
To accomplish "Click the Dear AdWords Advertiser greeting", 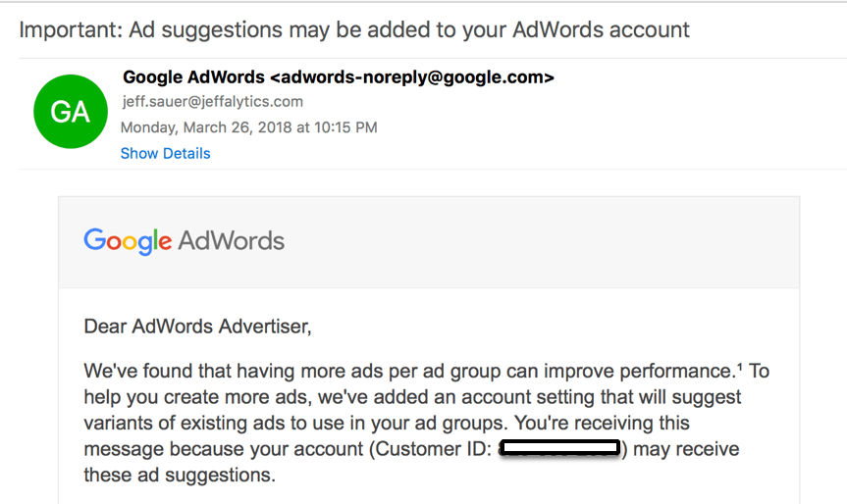I will tap(197, 327).
